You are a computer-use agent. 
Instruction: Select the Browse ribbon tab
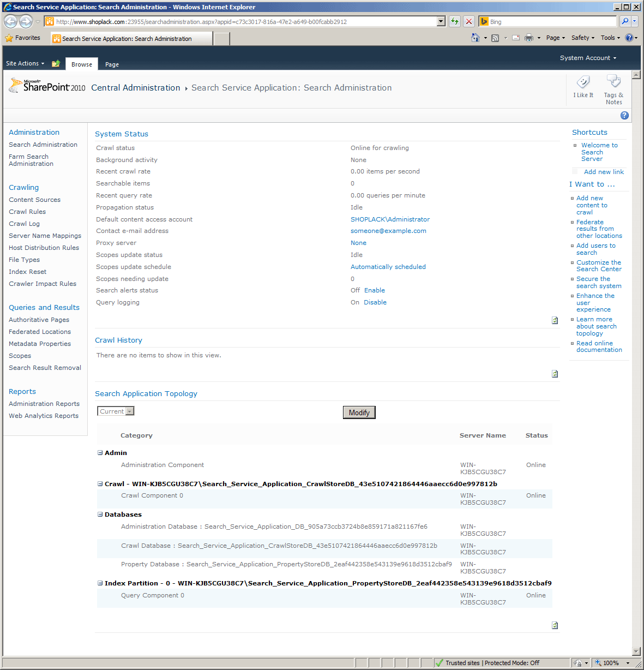point(82,64)
